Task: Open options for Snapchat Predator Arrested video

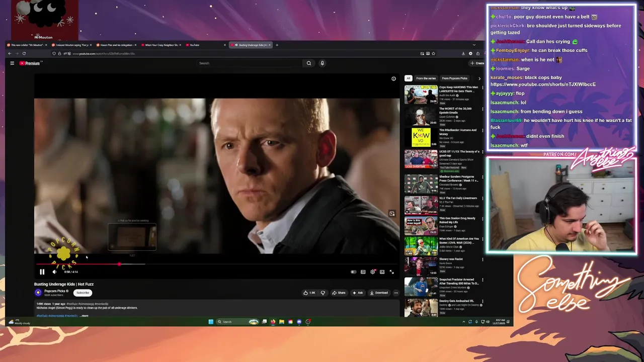Action: 482,280
